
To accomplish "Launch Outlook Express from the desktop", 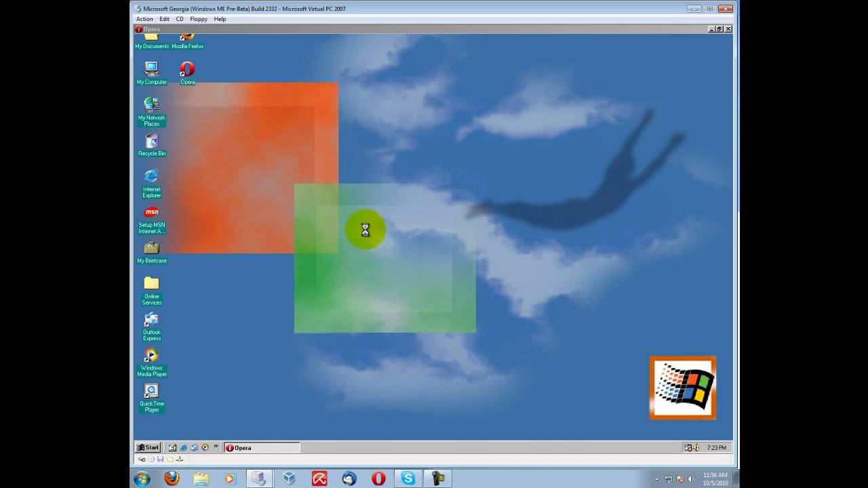I will click(x=151, y=320).
